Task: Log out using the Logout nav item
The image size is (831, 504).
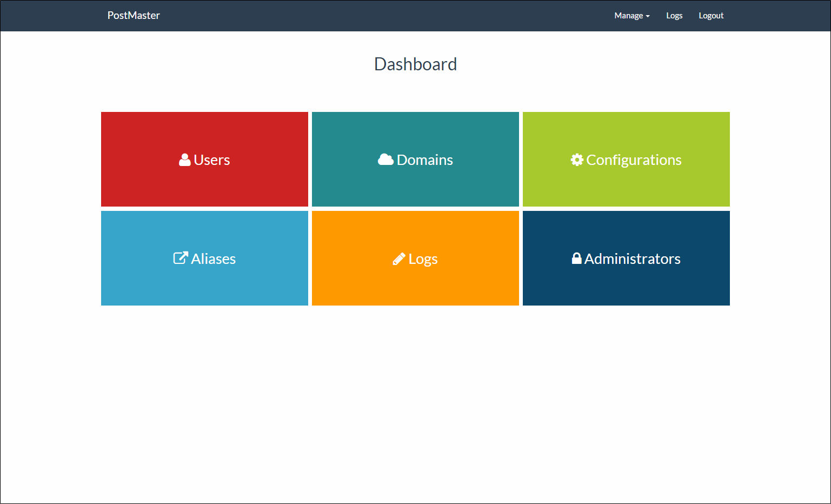Action: tap(710, 16)
